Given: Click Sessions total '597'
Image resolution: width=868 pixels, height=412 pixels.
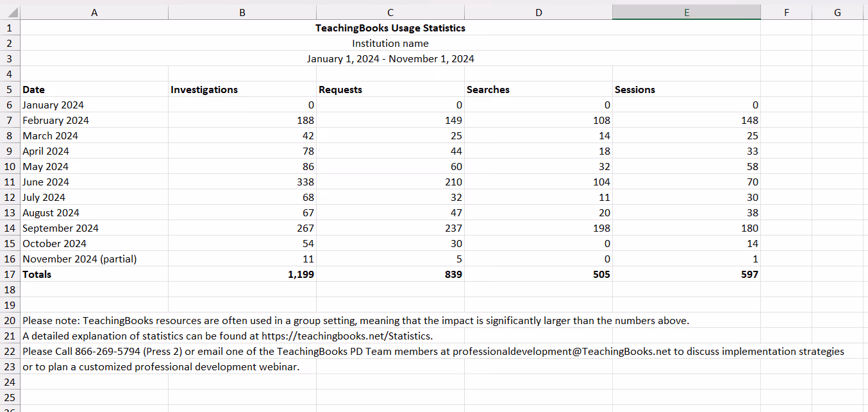Looking at the screenshot, I should (x=687, y=275).
